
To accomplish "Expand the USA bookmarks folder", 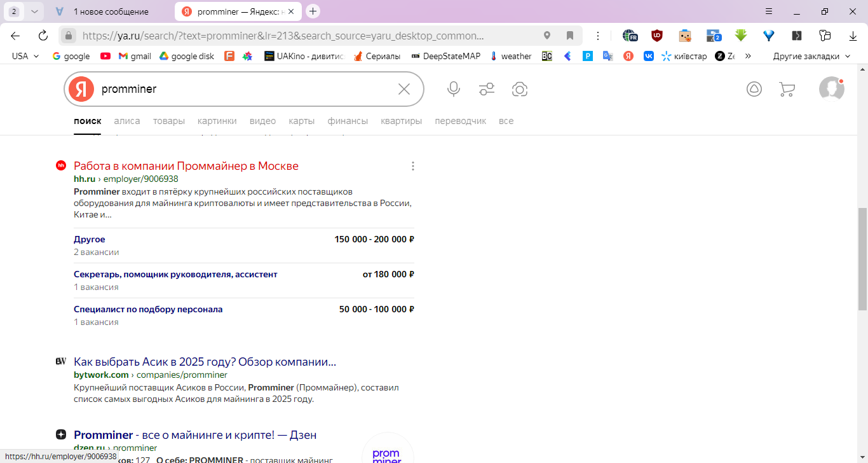I will pyautogui.click(x=25, y=56).
